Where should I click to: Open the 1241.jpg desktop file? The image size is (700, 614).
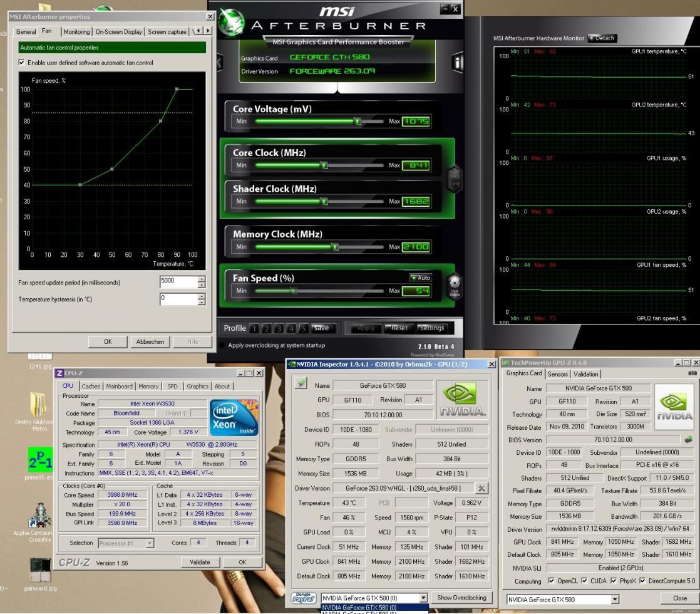[40, 361]
